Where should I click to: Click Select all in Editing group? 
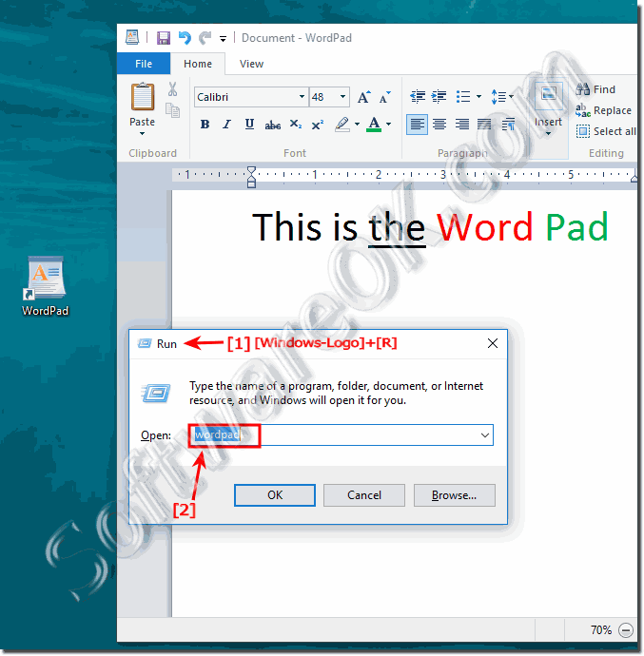coord(606,131)
